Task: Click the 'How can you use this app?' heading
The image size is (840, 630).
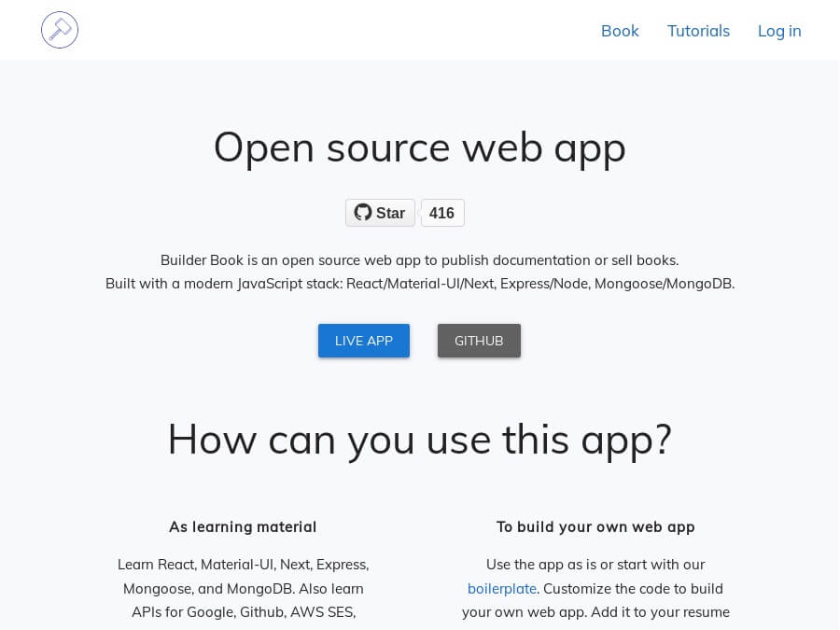Action: pos(419,439)
